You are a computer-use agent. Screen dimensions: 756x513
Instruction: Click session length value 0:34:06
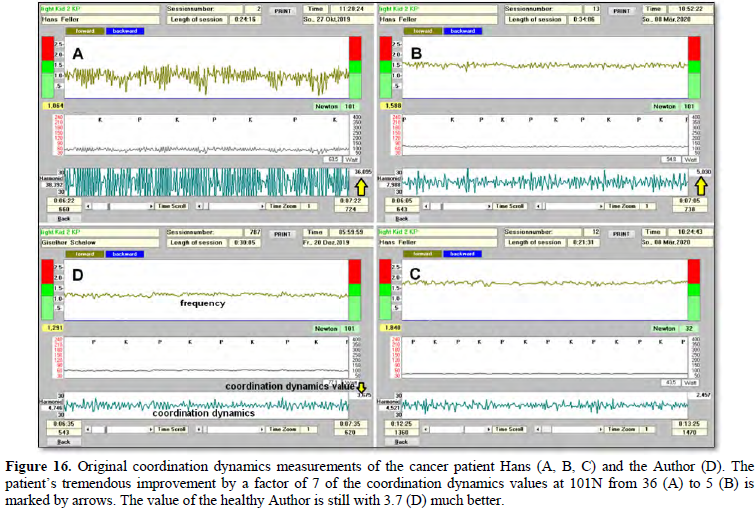584,19
